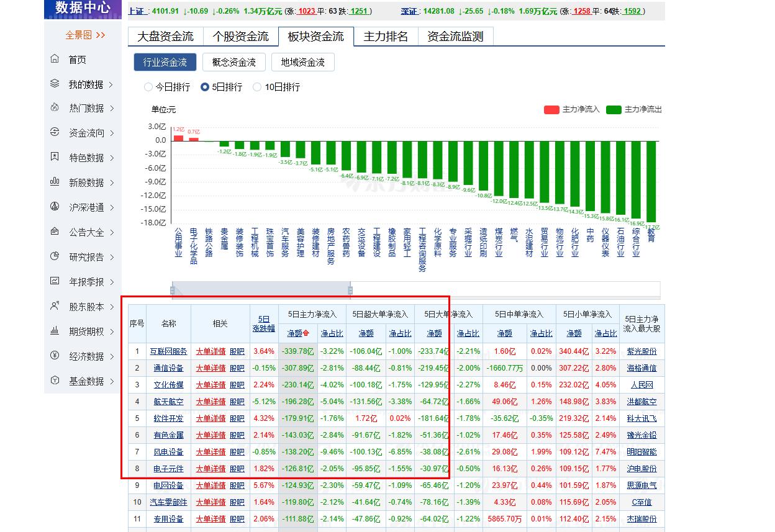Open 研究报告 via its pie-chart icon

pos(55,256)
